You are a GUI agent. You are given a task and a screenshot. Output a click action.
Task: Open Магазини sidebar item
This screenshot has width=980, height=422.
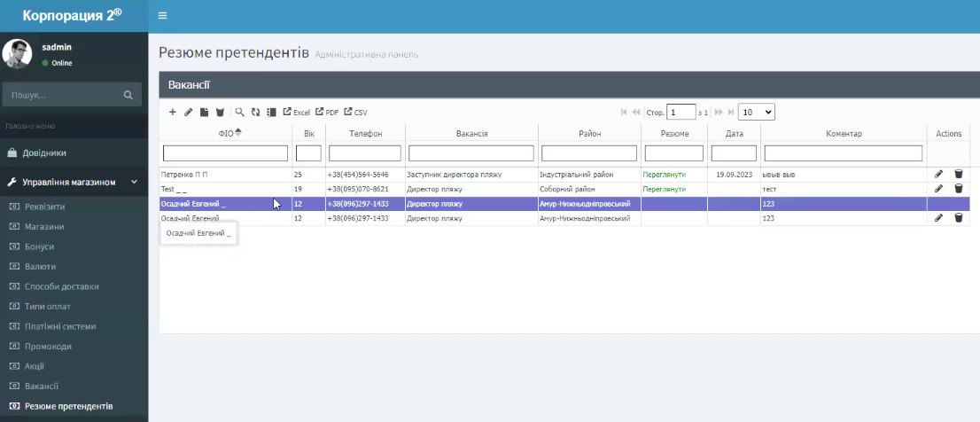pos(43,226)
